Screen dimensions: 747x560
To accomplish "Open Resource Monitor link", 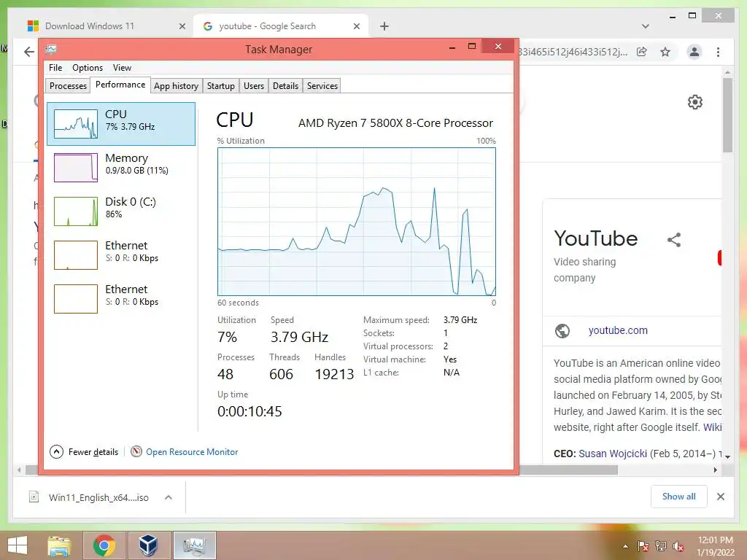I will point(192,452).
